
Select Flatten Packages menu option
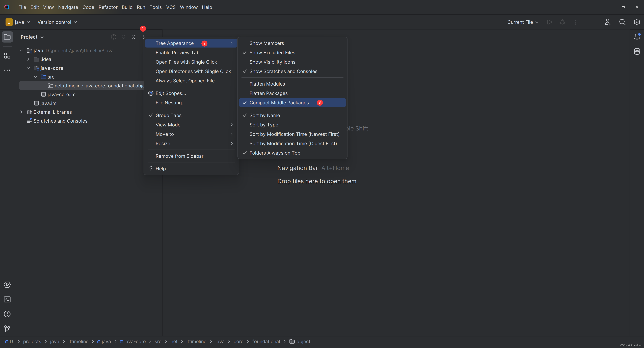(268, 93)
